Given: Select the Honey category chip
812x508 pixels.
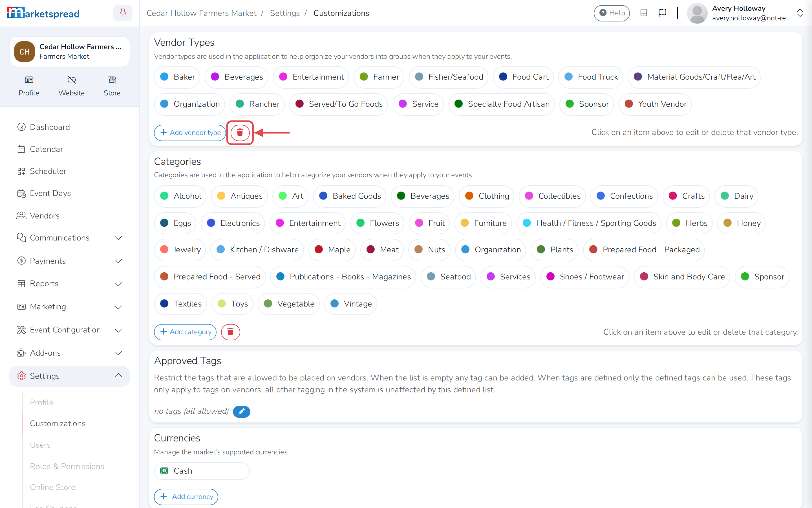Looking at the screenshot, I should coord(742,223).
